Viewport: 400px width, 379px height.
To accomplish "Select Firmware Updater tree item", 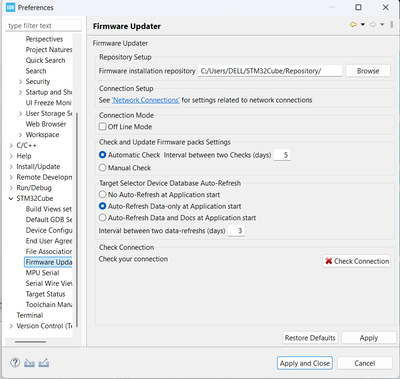I will (x=49, y=262).
